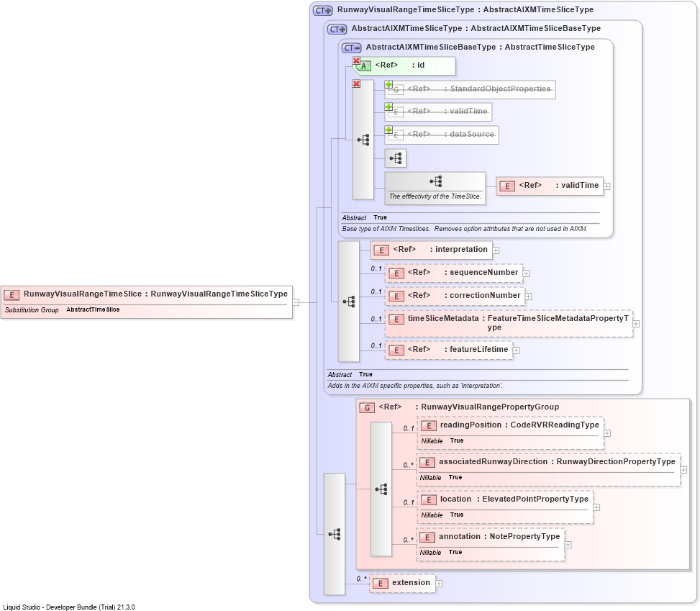Click the E icon of associatedRunwayDirection
Screen dimensions: 700x611
427,463
